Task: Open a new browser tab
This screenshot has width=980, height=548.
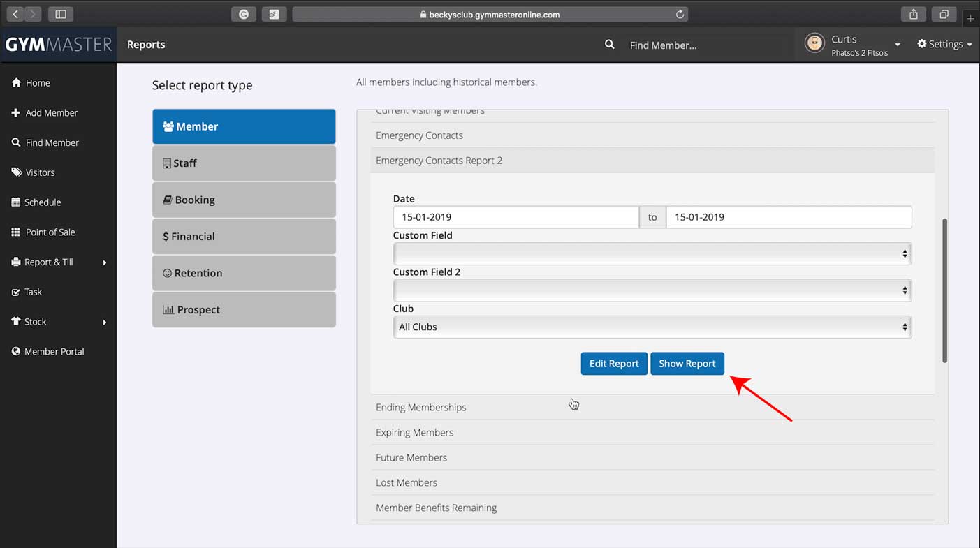Action: point(970,19)
